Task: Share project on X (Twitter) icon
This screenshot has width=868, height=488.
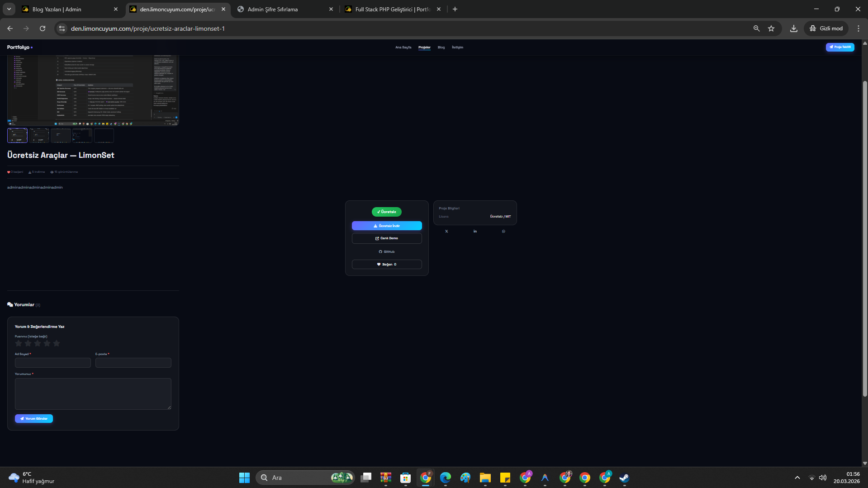Action: pyautogui.click(x=446, y=231)
